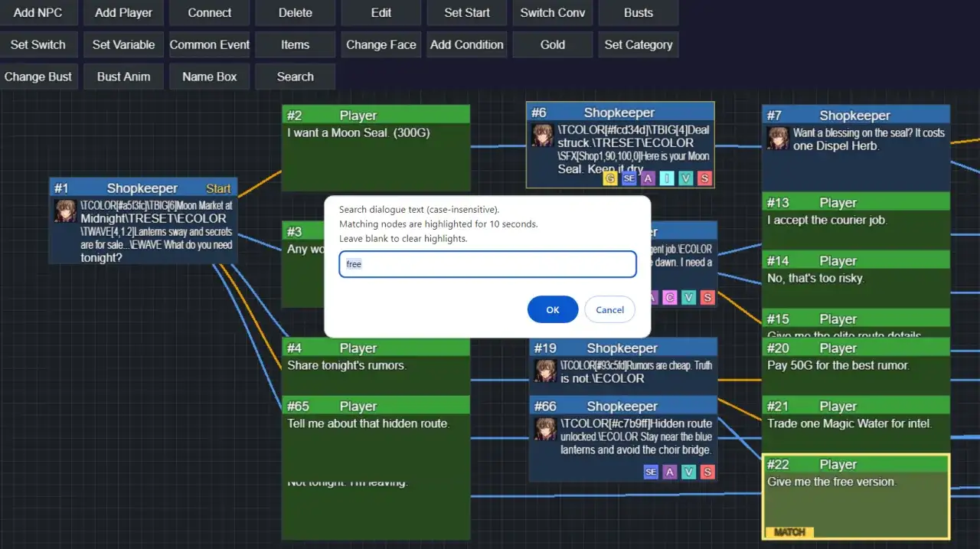Click the Add NPC toolbar button
This screenshot has width=980, height=549.
tap(38, 12)
